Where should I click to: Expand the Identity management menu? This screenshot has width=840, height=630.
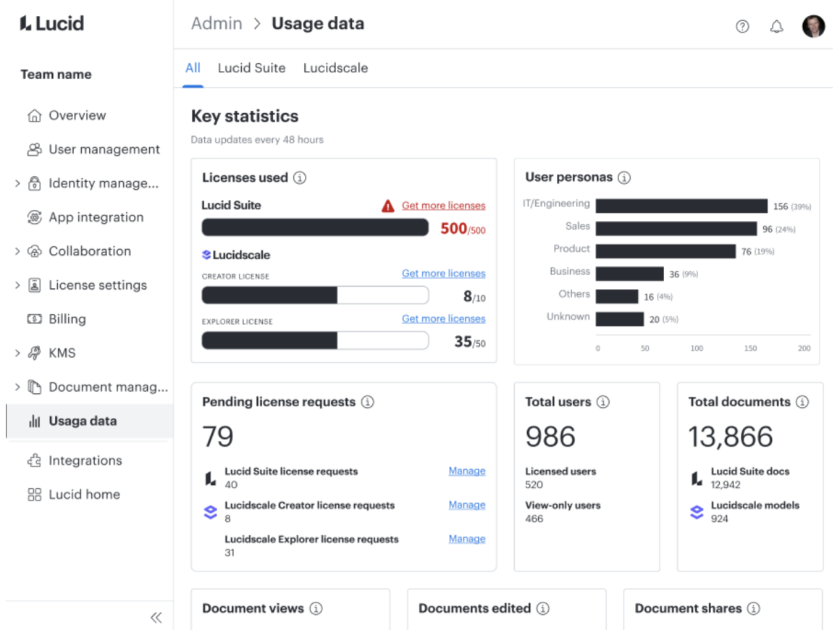[x=17, y=184]
